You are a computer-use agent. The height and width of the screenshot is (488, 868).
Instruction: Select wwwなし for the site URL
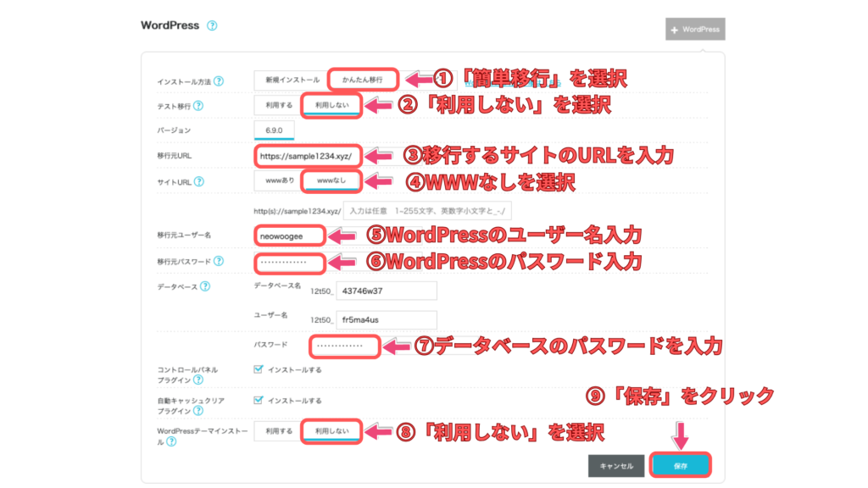[332, 181]
